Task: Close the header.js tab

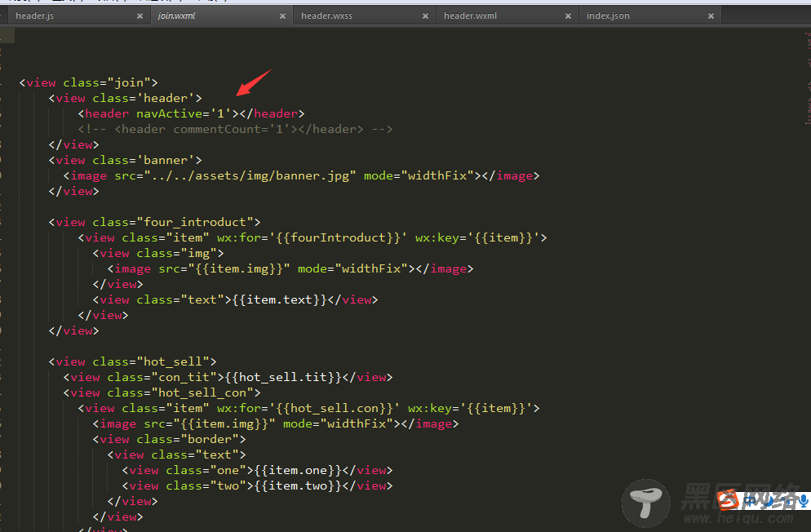Action: [140, 16]
